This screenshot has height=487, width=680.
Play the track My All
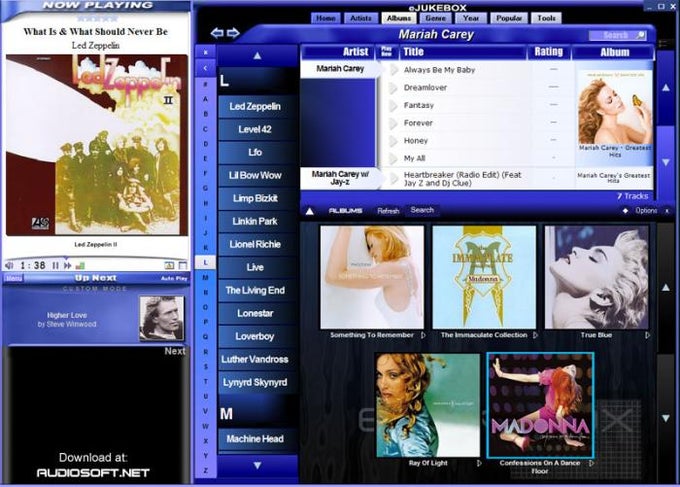pyautogui.click(x=393, y=158)
